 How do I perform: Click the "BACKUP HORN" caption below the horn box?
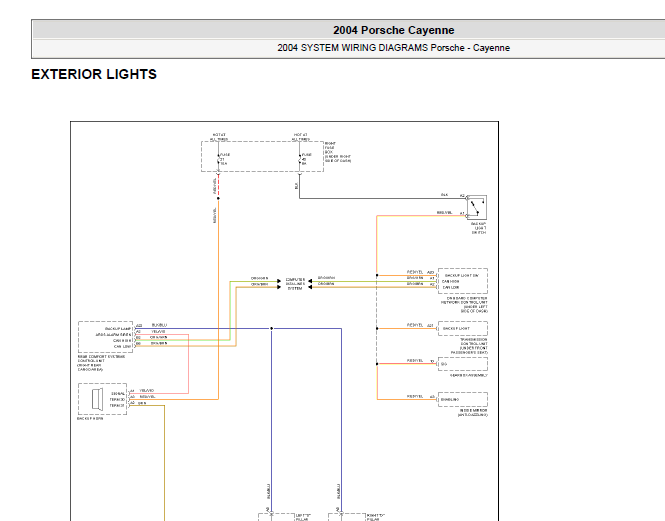click(x=90, y=418)
